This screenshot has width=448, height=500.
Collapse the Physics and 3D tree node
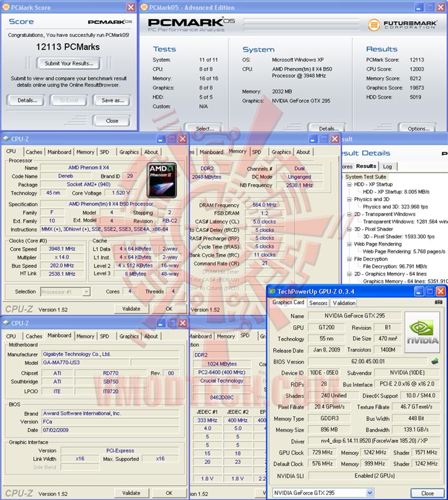(x=349, y=199)
